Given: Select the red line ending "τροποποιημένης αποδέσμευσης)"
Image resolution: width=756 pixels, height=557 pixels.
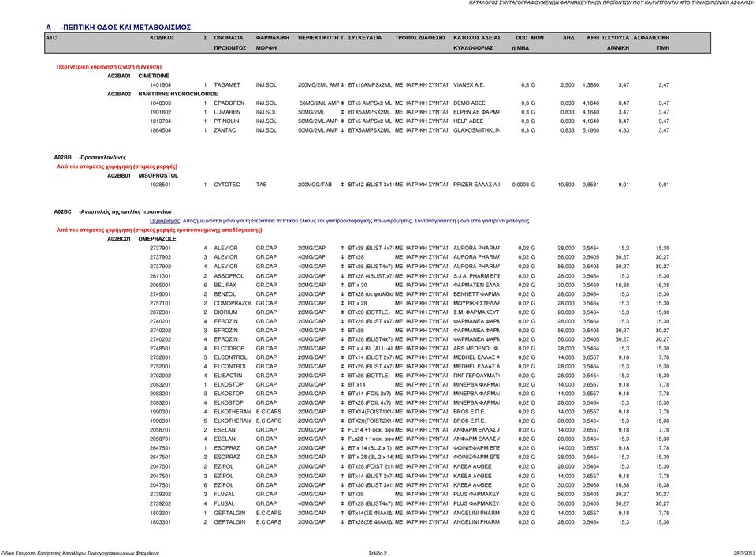Looking at the screenshot, I should [159, 230].
